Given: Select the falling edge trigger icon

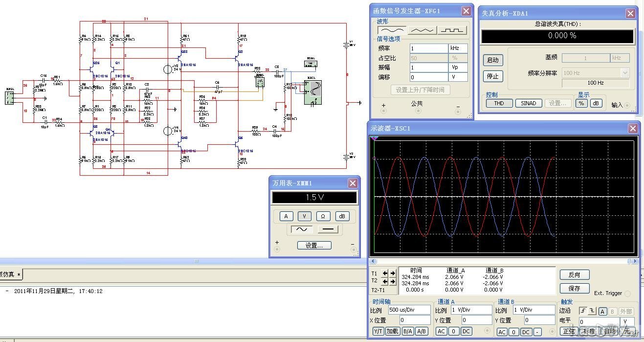Looking at the screenshot, I should (x=592, y=312).
